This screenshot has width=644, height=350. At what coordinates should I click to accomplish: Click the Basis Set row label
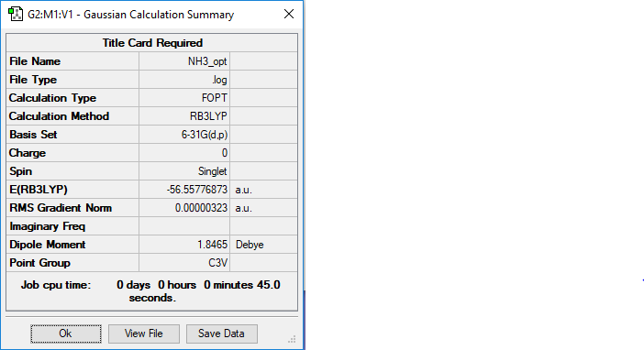click(x=33, y=135)
